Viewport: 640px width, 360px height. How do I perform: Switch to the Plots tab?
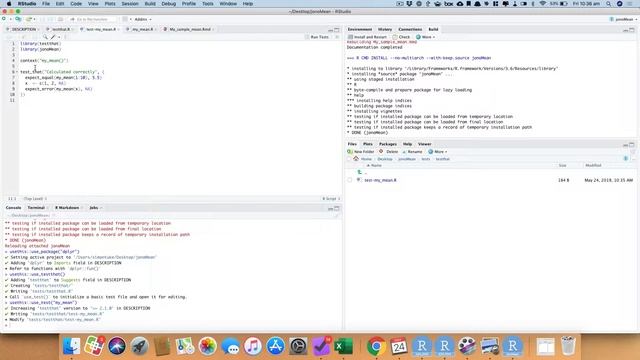point(368,144)
